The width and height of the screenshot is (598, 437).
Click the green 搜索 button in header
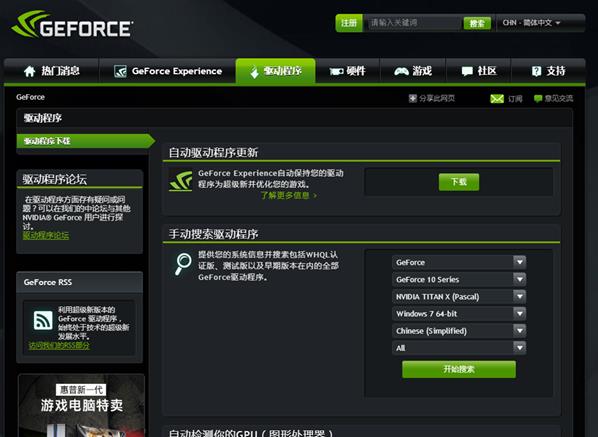point(477,23)
